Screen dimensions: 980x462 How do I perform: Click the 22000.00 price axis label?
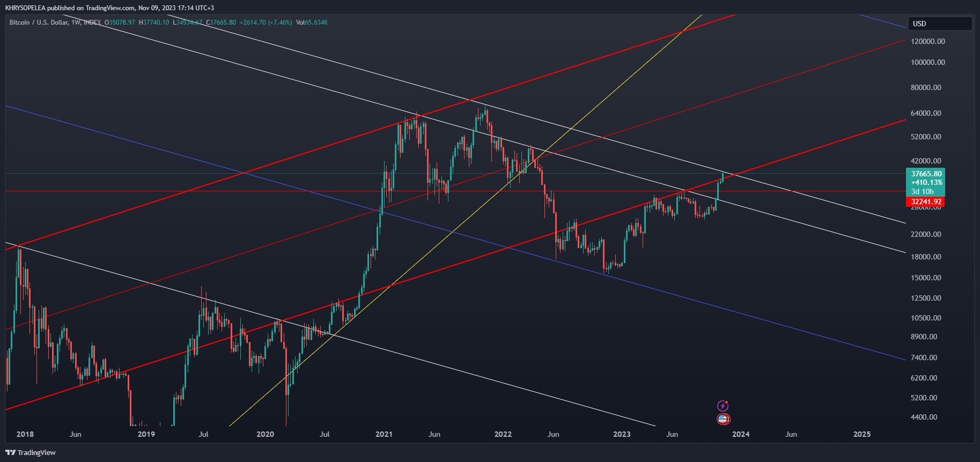926,234
